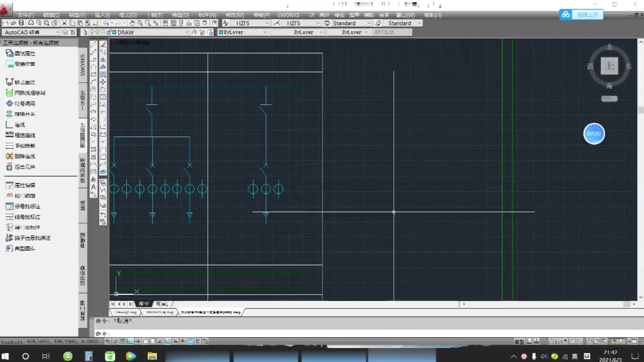Click the Save icon in Standard toolbar
Image resolution: width=644 pixels, height=362 pixels.
click(x=21, y=23)
